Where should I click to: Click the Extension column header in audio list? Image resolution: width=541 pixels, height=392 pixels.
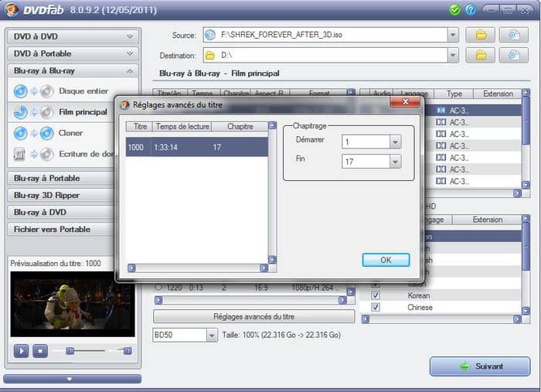tap(498, 94)
